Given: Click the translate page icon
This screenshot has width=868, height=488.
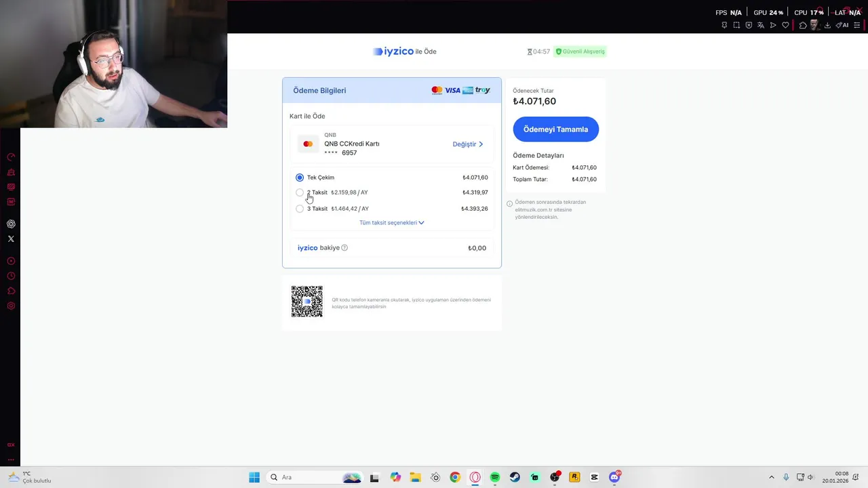Looking at the screenshot, I should pos(761,25).
